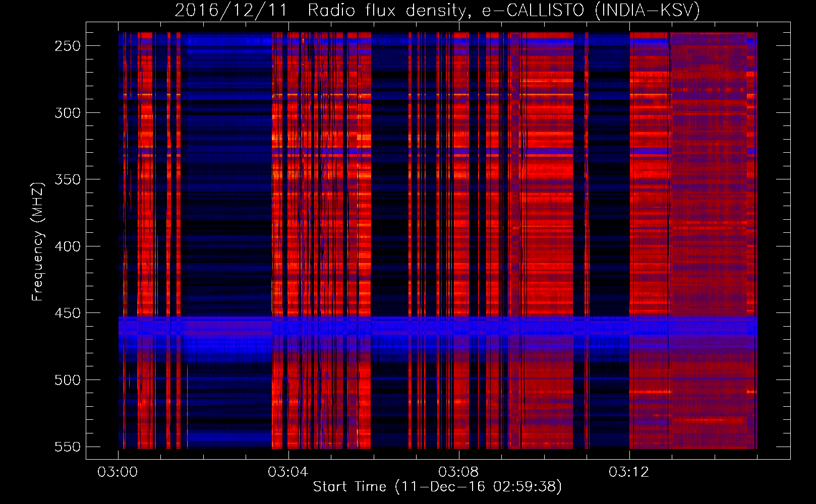Click the 03:00 time tick label
This screenshot has height=504, width=816.
pyautogui.click(x=118, y=472)
